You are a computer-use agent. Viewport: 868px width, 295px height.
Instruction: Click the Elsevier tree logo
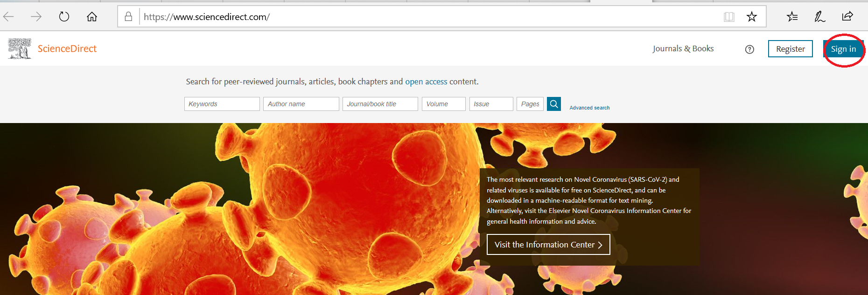click(20, 48)
